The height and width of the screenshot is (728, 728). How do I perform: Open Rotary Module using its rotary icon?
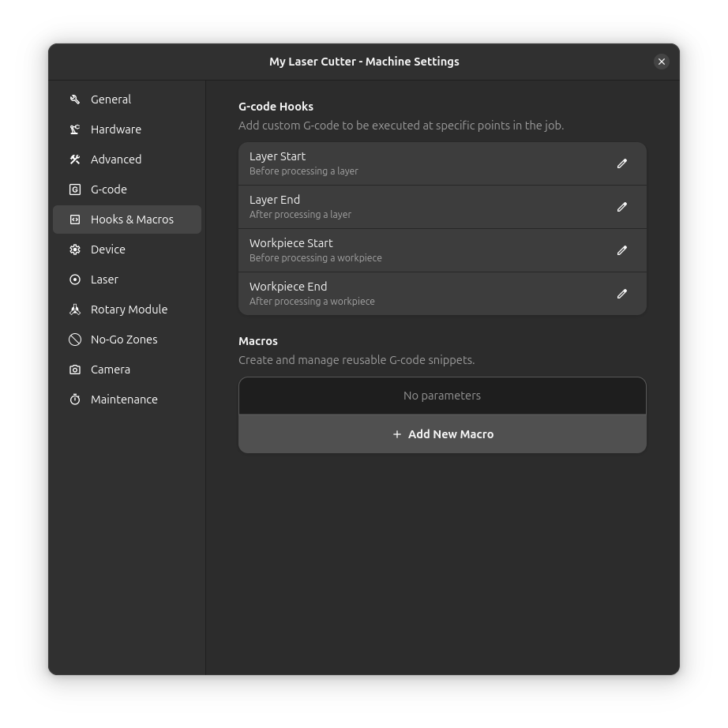74,310
